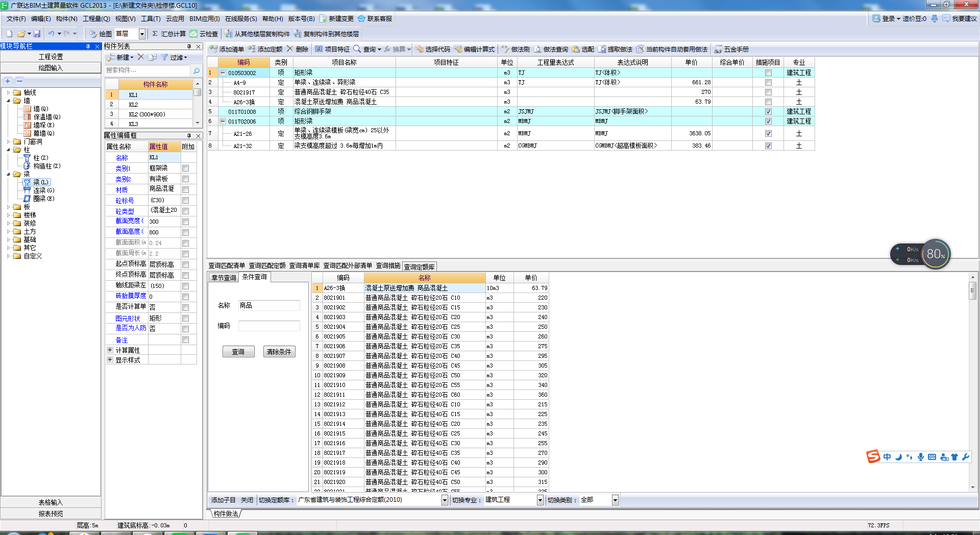Image resolution: width=980 pixels, height=535 pixels.
Task: Create a new file with the blank page icon
Action: tap(9, 34)
